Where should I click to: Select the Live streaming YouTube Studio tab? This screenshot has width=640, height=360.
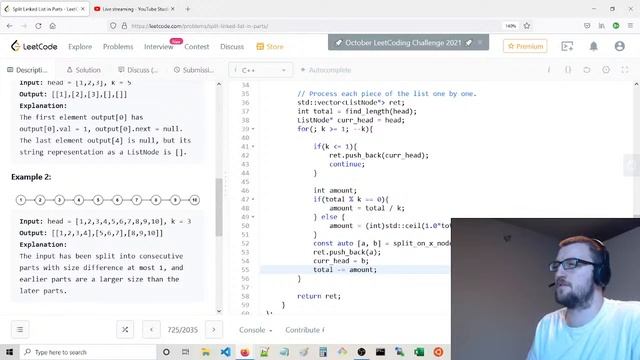(x=131, y=9)
